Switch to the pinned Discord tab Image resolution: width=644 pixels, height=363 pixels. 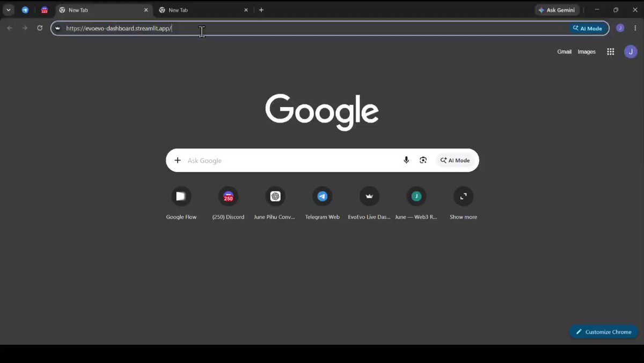coord(45,10)
